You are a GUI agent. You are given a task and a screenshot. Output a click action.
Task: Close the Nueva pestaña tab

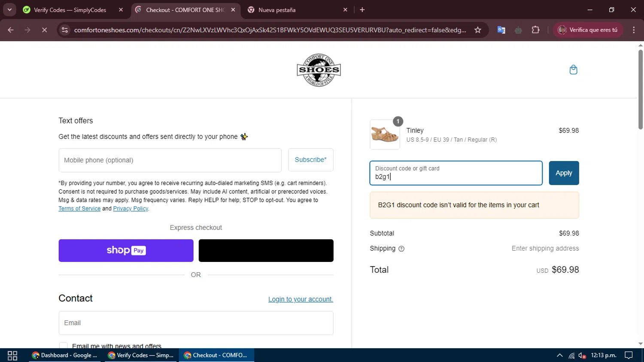(345, 10)
